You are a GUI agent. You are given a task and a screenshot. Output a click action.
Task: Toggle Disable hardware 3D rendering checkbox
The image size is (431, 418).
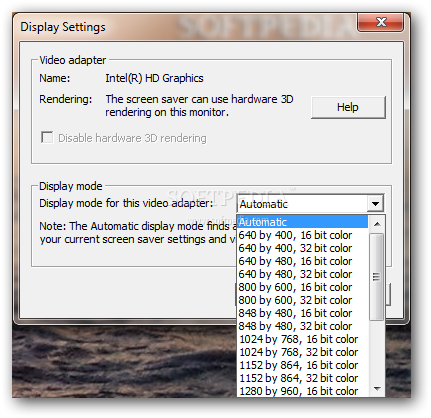click(47, 137)
